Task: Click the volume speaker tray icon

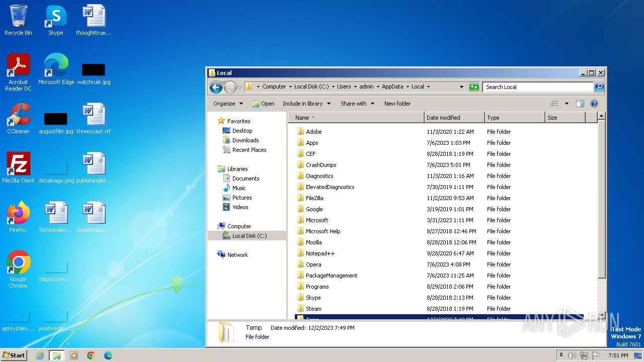Action: pos(572,355)
